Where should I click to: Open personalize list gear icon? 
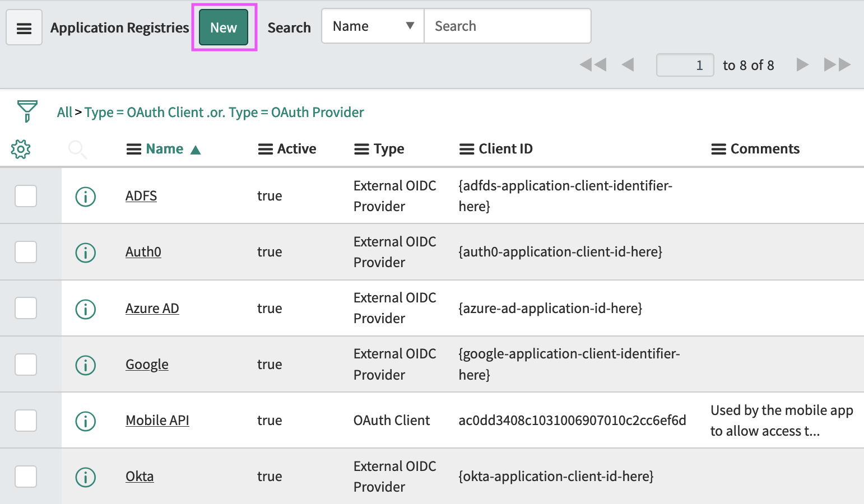click(x=21, y=149)
